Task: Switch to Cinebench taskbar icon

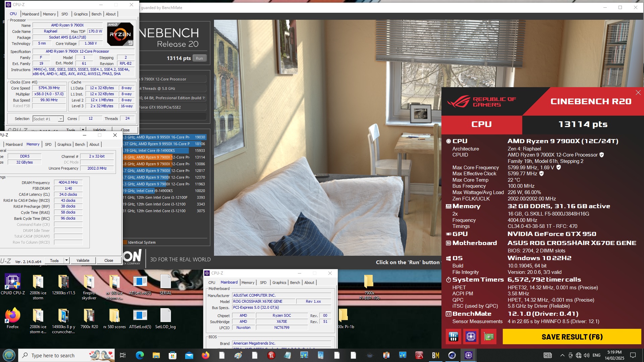Action: [452, 355]
